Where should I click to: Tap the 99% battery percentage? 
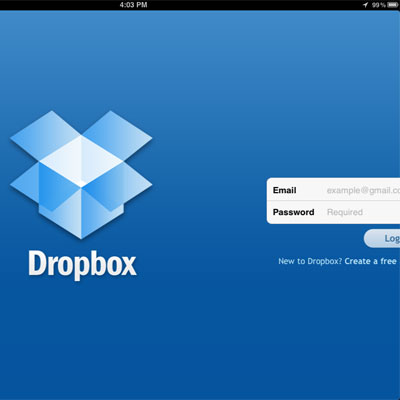click(379, 5)
